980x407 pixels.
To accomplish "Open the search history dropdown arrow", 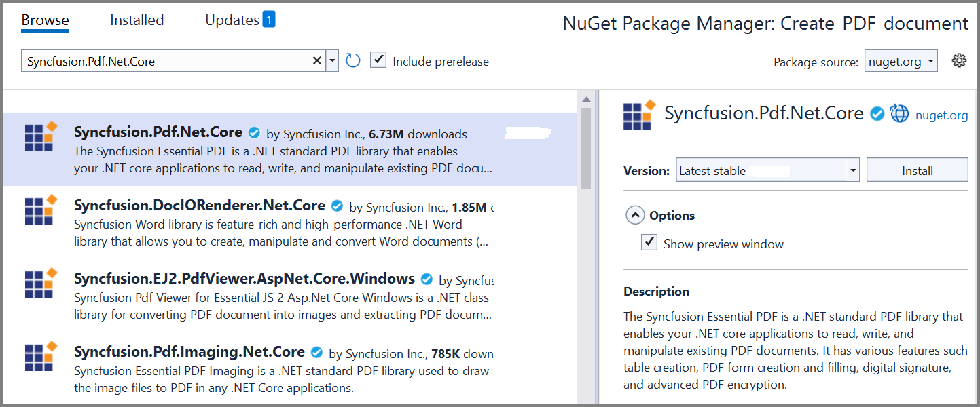I will 332,61.
